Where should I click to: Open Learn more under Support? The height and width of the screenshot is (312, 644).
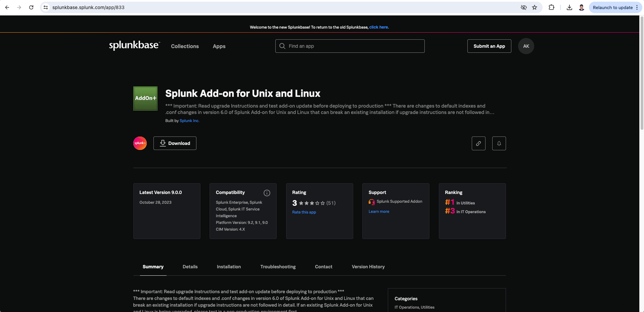(379, 211)
